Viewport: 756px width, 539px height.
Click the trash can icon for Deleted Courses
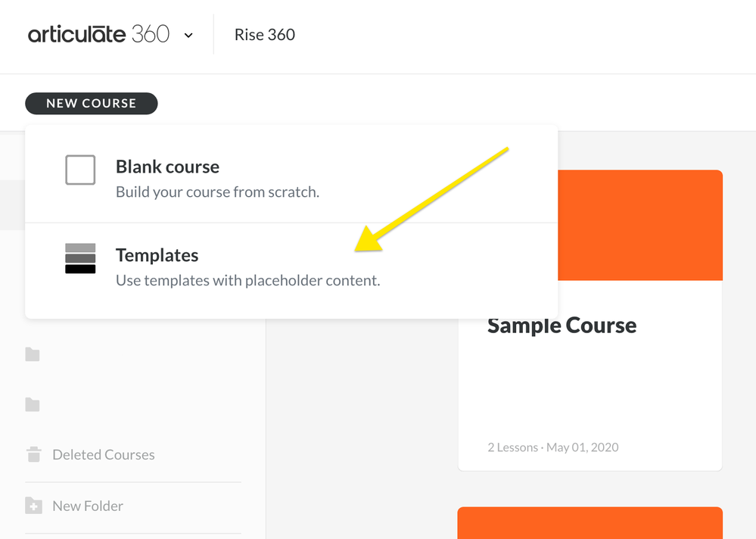[x=33, y=454]
